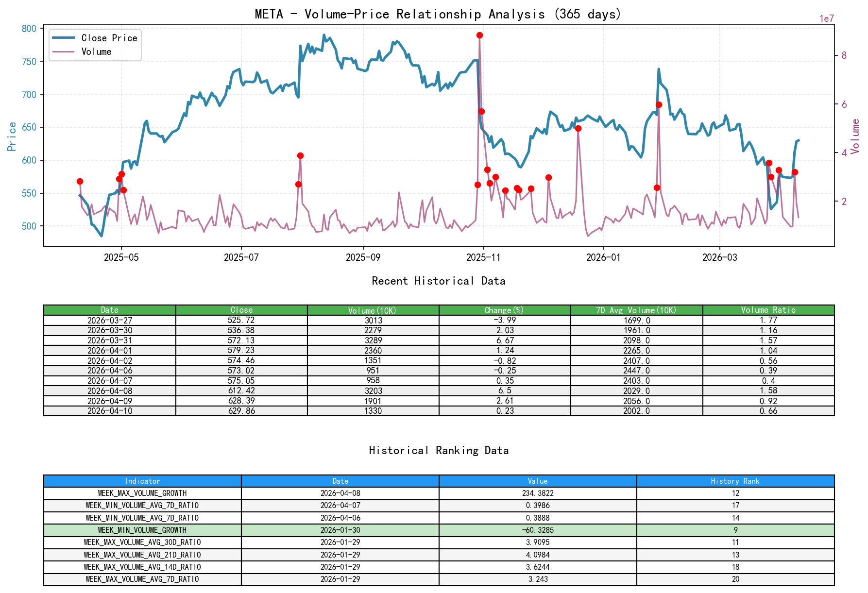Screen dimensions: 868x593
Task: Click the Close column header
Action: [x=241, y=310]
